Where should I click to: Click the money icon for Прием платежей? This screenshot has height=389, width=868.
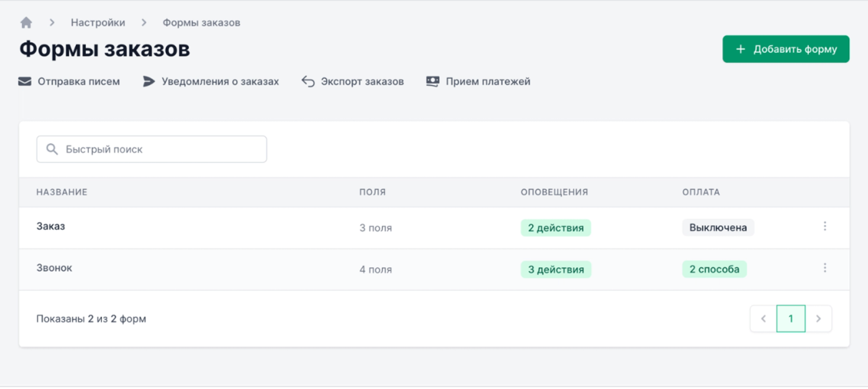click(x=433, y=82)
